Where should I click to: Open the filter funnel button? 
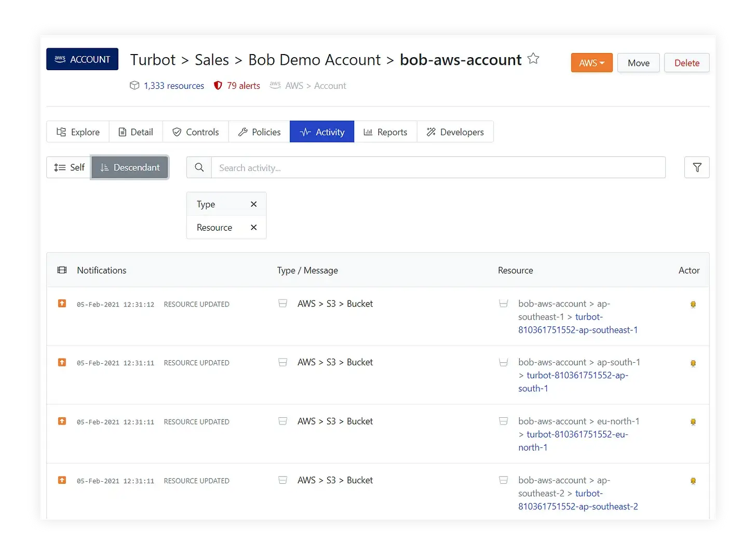tap(697, 167)
